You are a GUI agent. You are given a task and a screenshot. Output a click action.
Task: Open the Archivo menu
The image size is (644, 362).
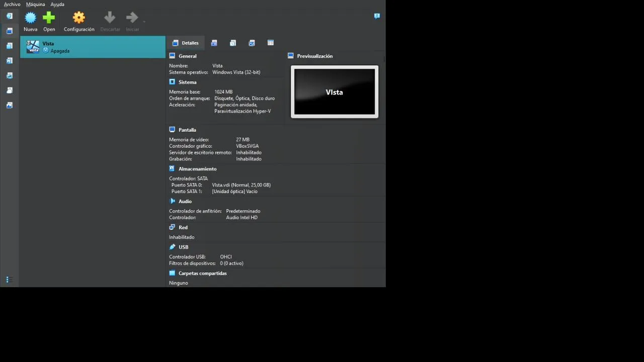(x=12, y=4)
